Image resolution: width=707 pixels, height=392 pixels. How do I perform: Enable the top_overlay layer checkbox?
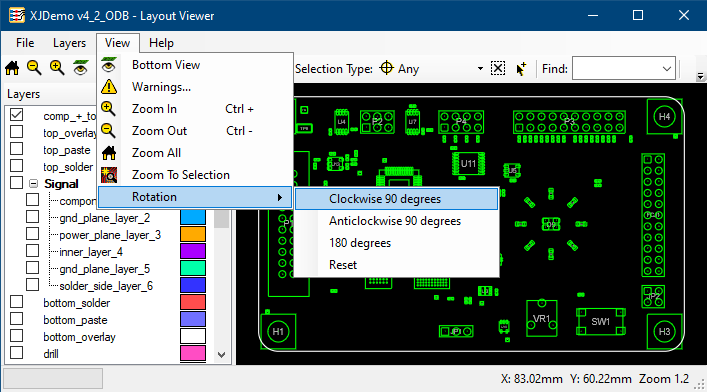17,132
